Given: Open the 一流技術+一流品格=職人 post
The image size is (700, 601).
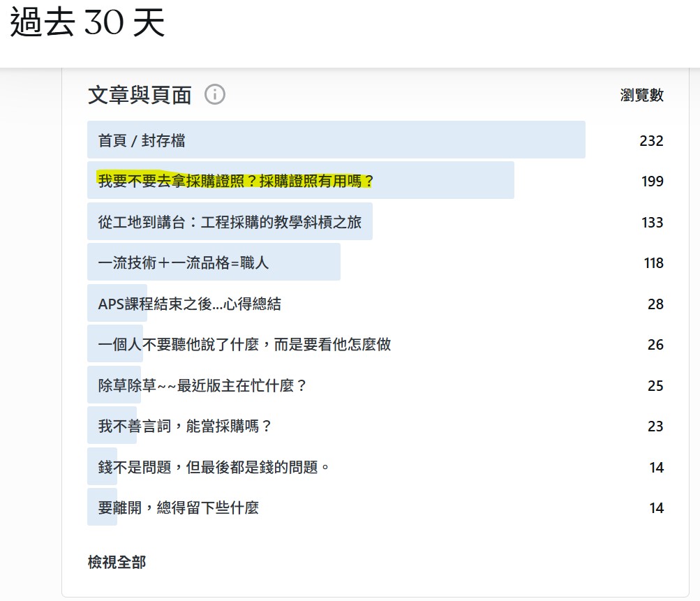Looking at the screenshot, I should [x=184, y=263].
